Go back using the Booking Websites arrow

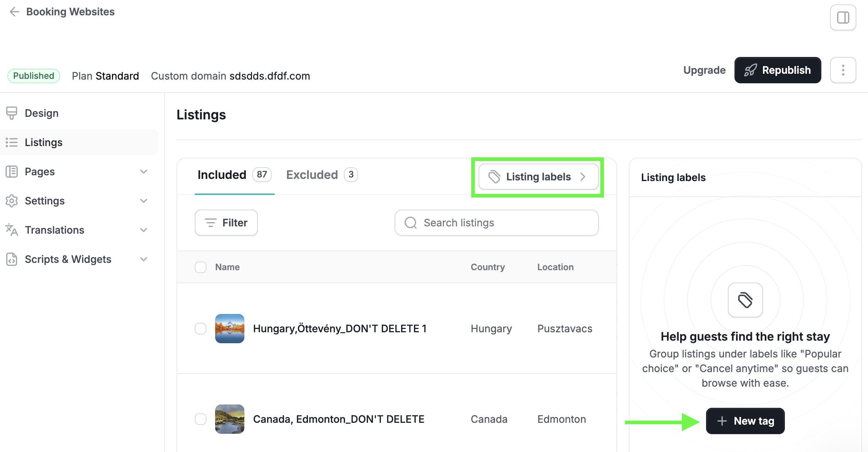tap(14, 12)
